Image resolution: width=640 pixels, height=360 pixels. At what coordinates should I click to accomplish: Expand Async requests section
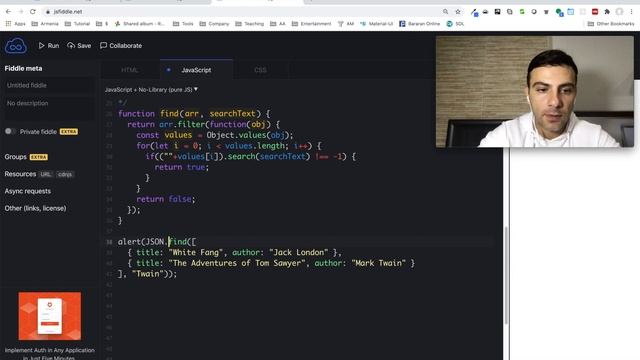pos(28,191)
